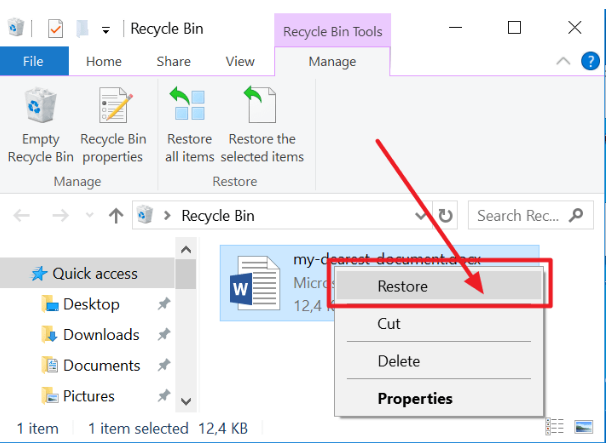Image resolution: width=606 pixels, height=445 pixels.
Task: Open the File tab
Action: 33,61
